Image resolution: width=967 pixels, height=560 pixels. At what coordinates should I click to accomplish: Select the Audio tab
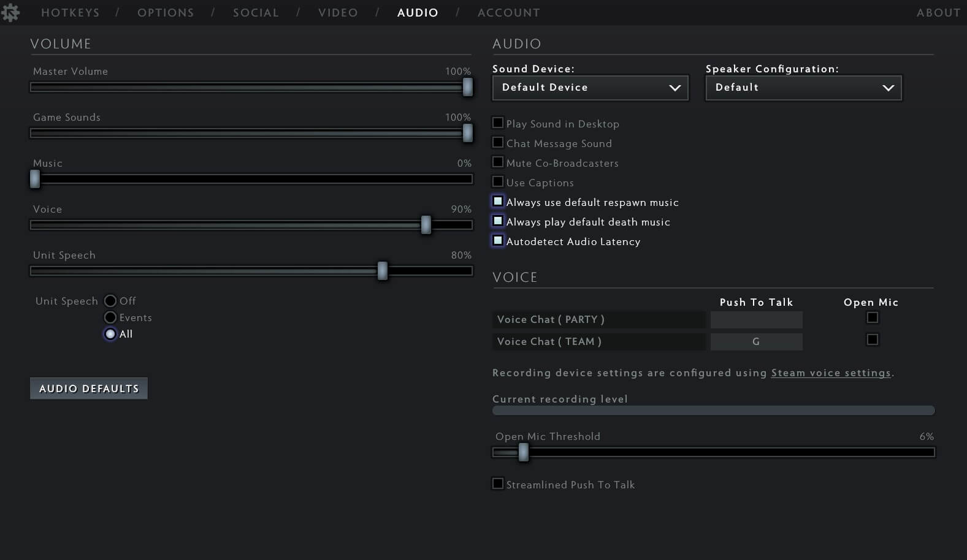(x=418, y=13)
